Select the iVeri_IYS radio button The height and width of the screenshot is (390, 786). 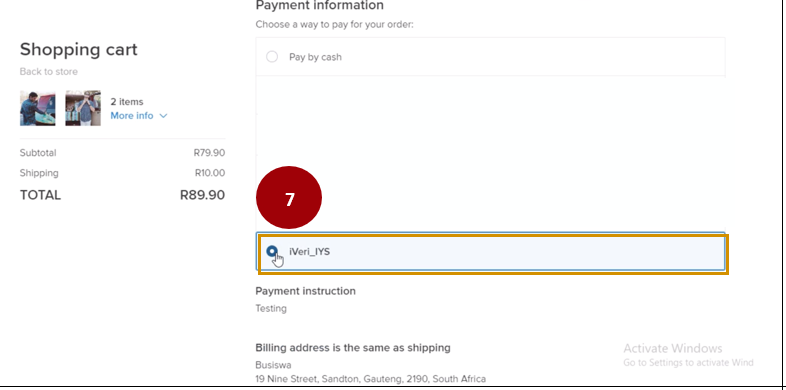(272, 251)
